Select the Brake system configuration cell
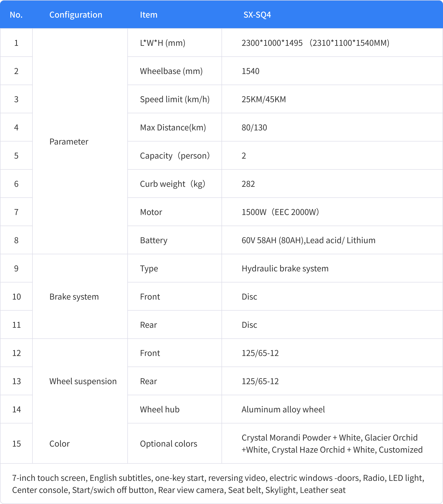Image resolution: width=443 pixels, height=504 pixels. pos(74,297)
